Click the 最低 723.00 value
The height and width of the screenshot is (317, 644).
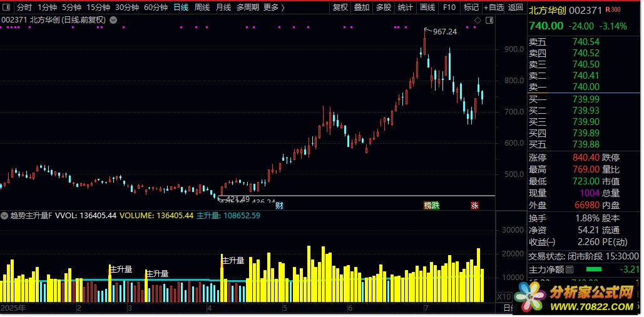point(585,181)
